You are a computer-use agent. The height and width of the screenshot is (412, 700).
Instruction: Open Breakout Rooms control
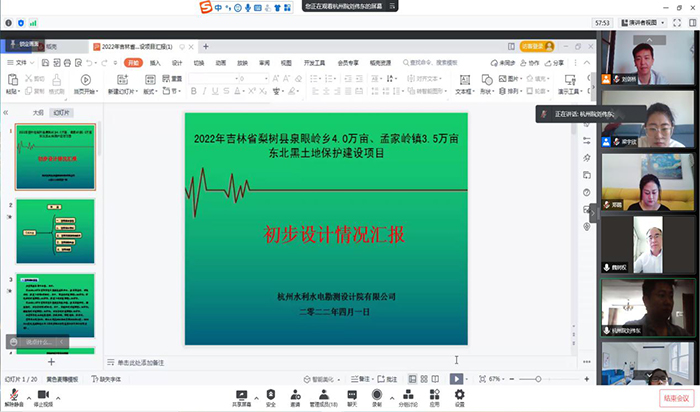click(408, 397)
